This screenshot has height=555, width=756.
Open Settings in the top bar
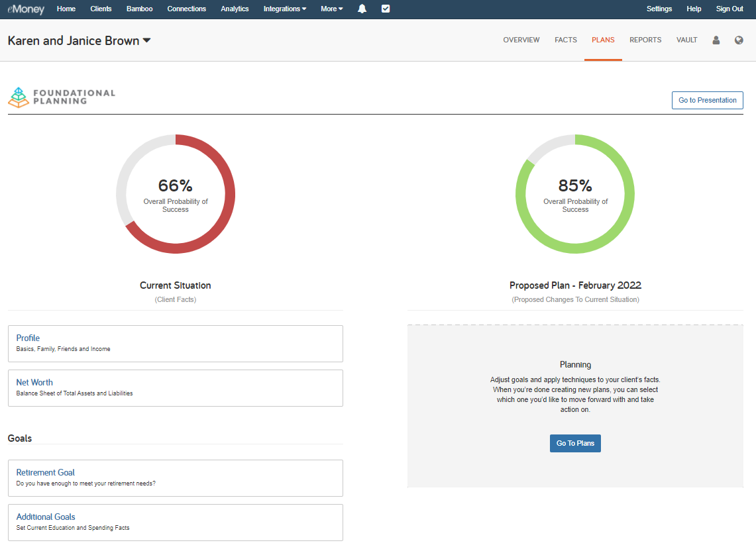(x=659, y=9)
